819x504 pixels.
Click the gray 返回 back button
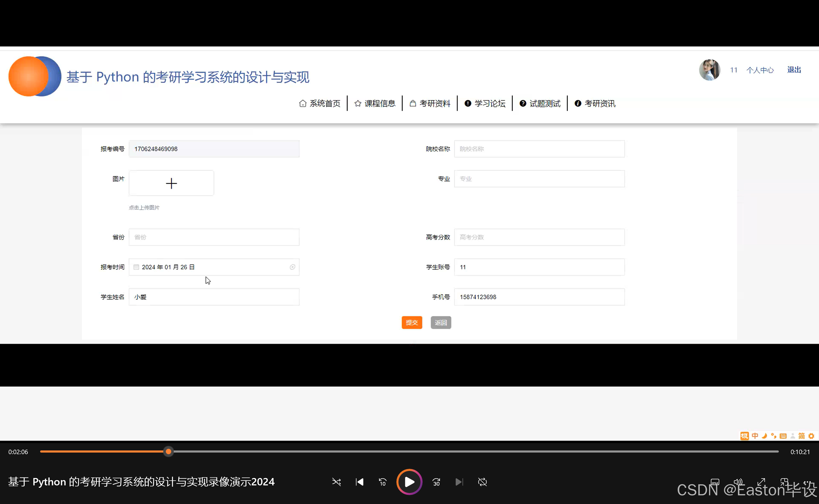coord(441,323)
